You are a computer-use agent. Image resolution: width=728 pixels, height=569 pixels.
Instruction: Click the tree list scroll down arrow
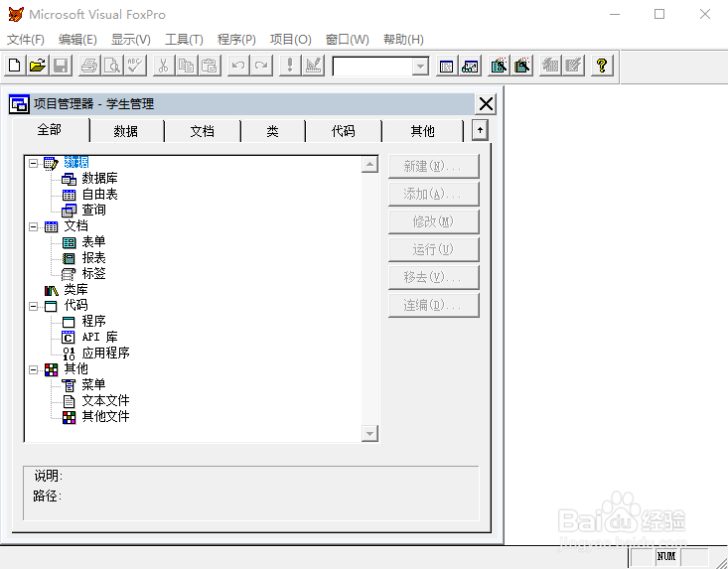369,434
